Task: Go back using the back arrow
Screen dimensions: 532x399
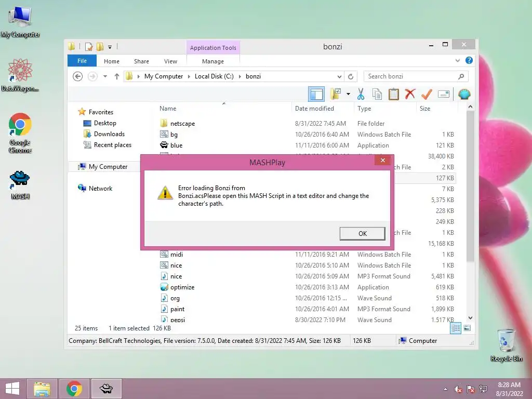Action: (x=78, y=76)
